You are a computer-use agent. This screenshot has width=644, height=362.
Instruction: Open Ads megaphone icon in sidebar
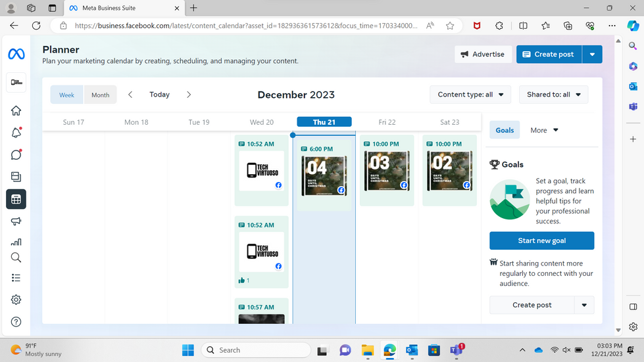(x=16, y=221)
